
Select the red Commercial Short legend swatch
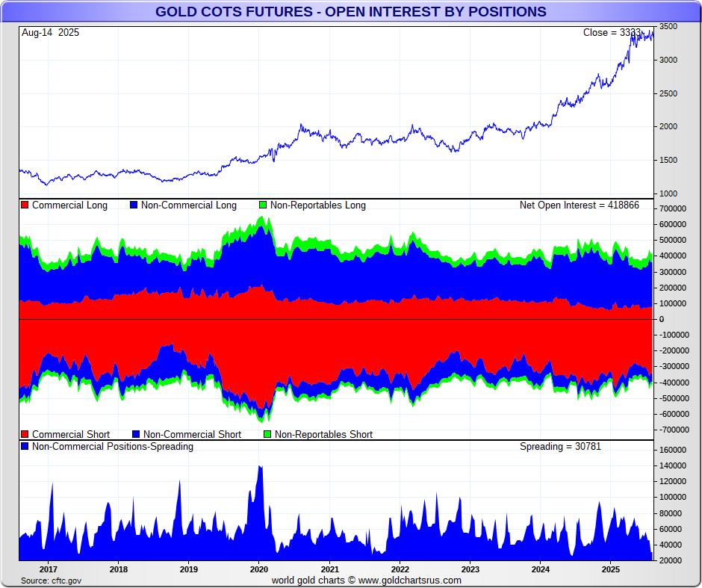click(25, 434)
